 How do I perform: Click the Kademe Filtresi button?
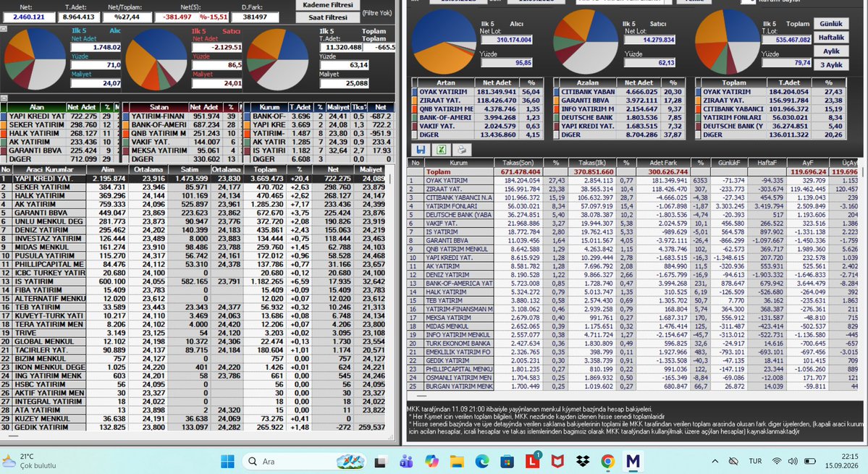click(x=328, y=5)
